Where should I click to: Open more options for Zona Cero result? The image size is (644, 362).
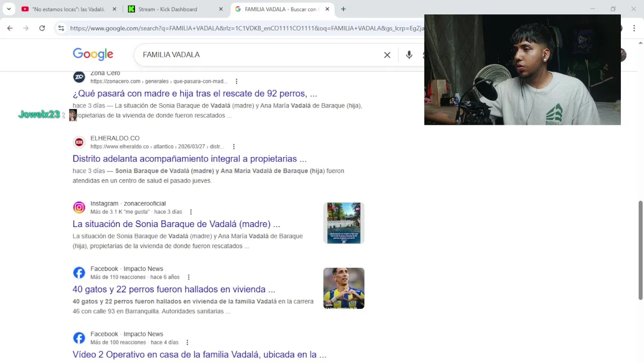(236, 81)
